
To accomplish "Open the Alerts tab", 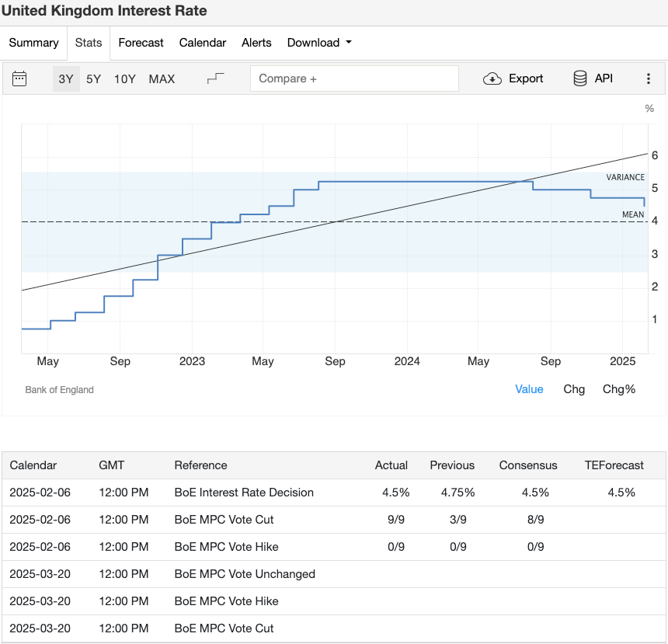I will 256,43.
